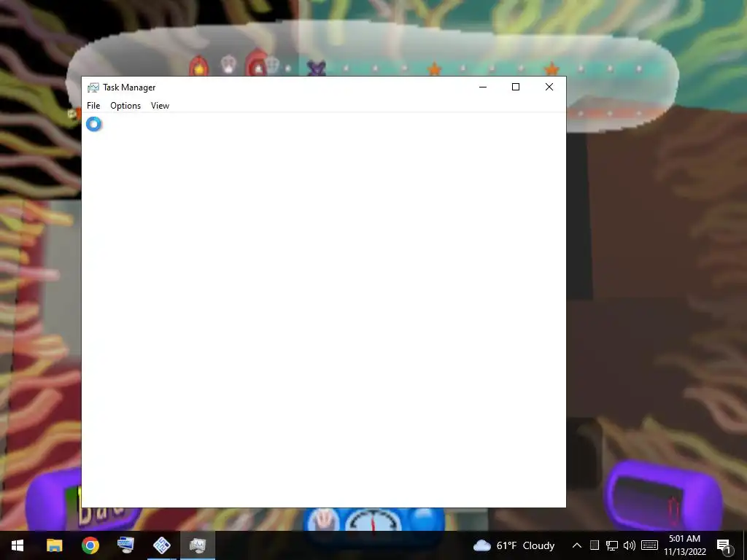The image size is (747, 560).
Task: Open the View menu in Task Manager
Action: point(160,106)
